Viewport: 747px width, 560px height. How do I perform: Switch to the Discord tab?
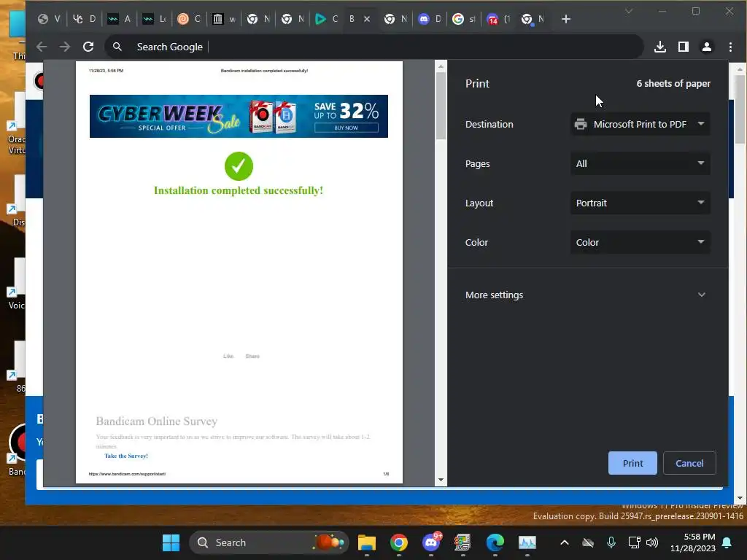pos(430,19)
